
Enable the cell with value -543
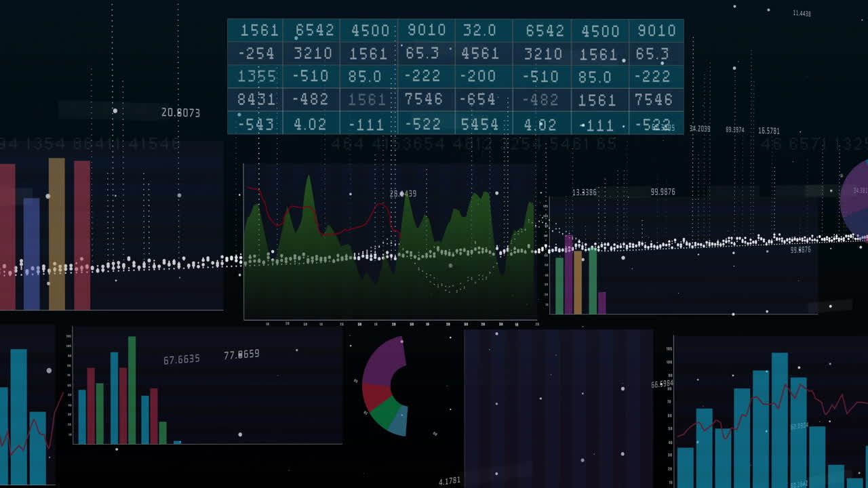[x=256, y=123]
